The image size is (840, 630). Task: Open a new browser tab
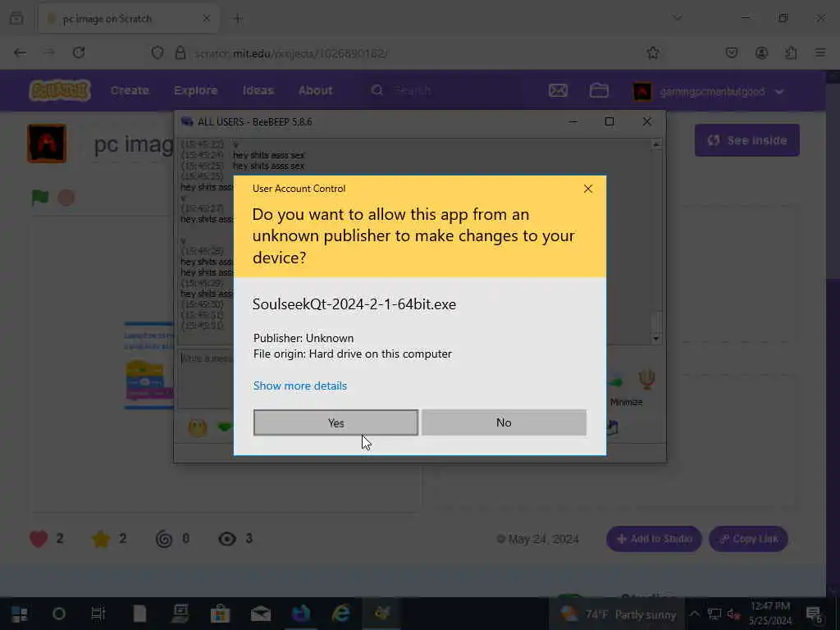click(x=237, y=19)
